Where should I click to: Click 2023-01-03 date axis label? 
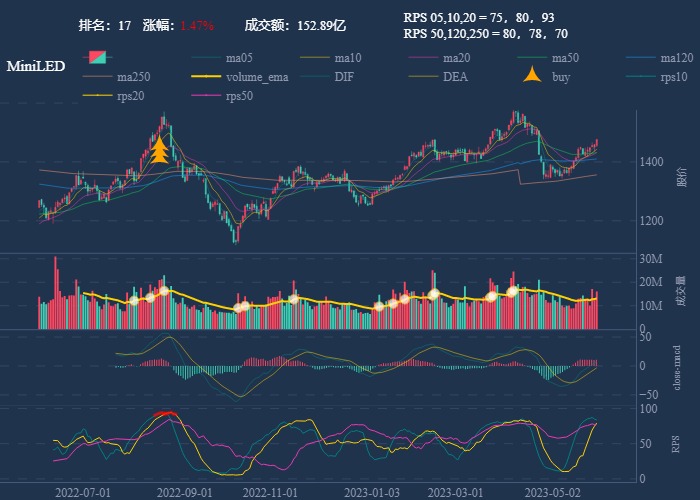coord(372,493)
